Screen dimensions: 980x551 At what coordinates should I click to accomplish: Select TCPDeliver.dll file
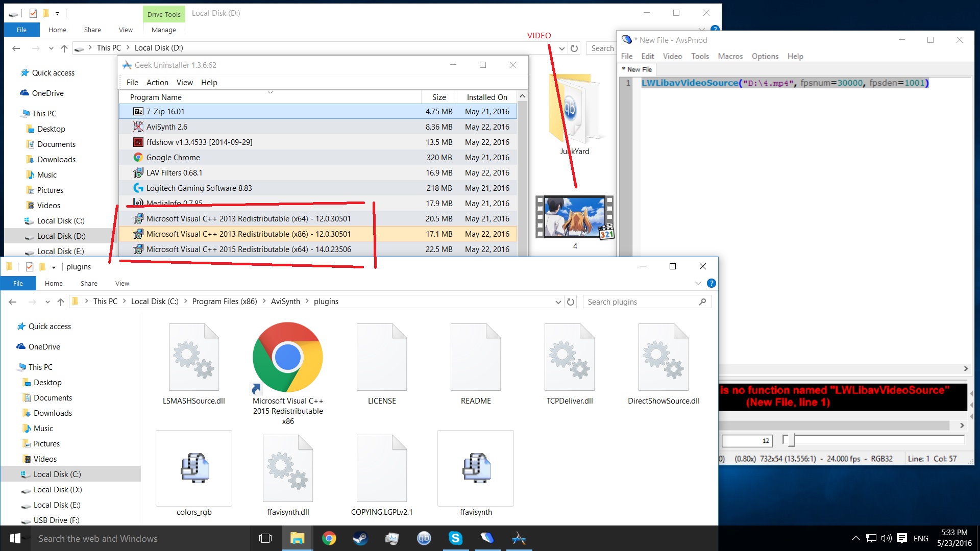[x=570, y=357]
